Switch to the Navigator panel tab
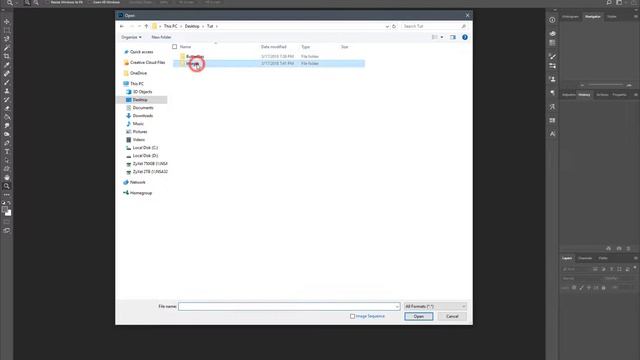640x360 pixels. tap(593, 17)
